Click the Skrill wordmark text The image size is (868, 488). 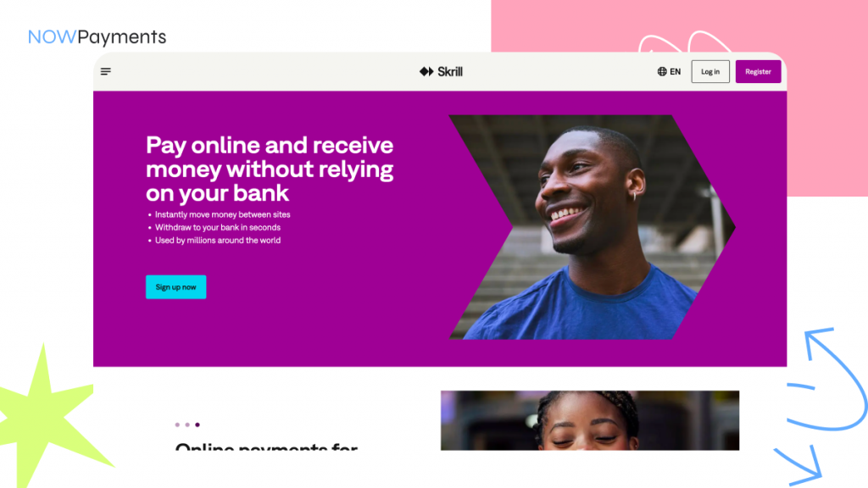click(x=450, y=71)
